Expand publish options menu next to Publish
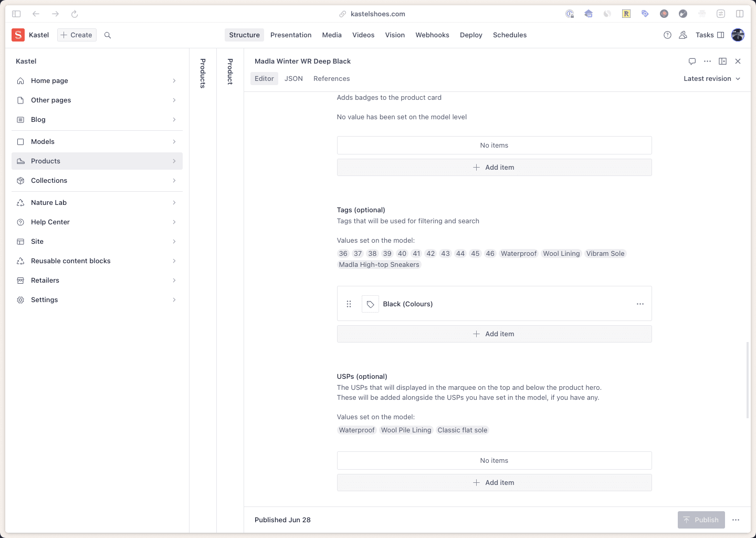 736,520
